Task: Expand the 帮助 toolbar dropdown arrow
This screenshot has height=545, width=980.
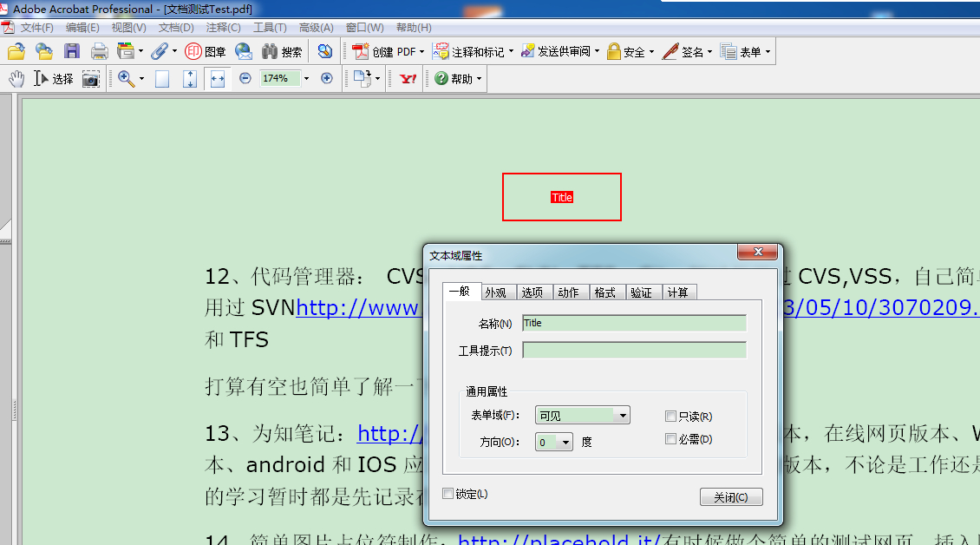Action: [480, 79]
